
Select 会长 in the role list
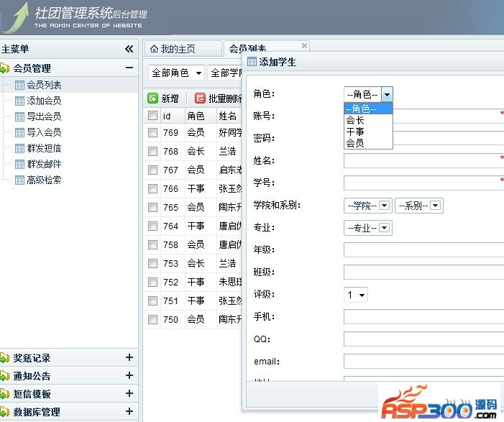pyautogui.click(x=368, y=120)
